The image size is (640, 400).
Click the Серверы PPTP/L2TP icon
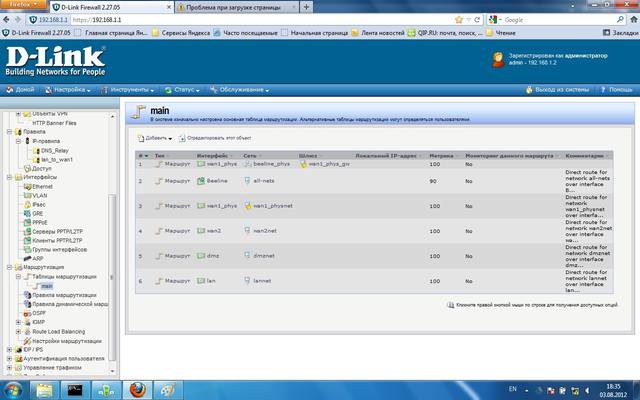coord(27,231)
